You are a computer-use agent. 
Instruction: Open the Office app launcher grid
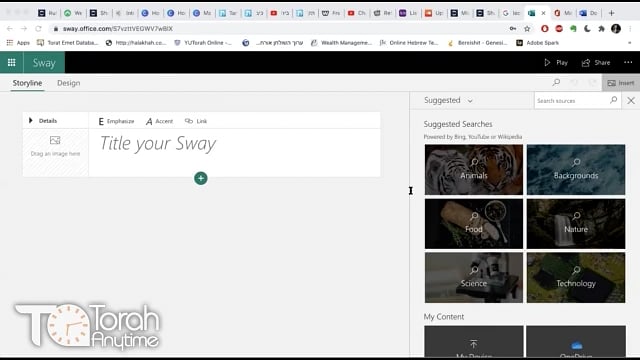point(11,62)
